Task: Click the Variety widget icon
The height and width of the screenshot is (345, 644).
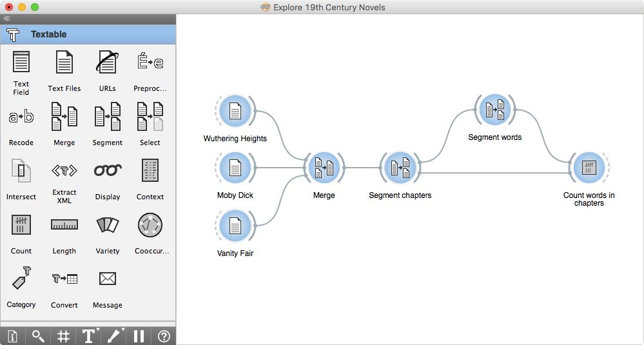Action: [x=108, y=226]
